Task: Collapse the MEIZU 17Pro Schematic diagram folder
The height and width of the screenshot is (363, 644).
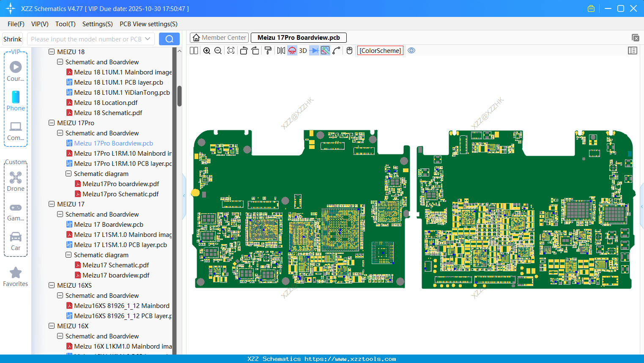Action: 69,174
